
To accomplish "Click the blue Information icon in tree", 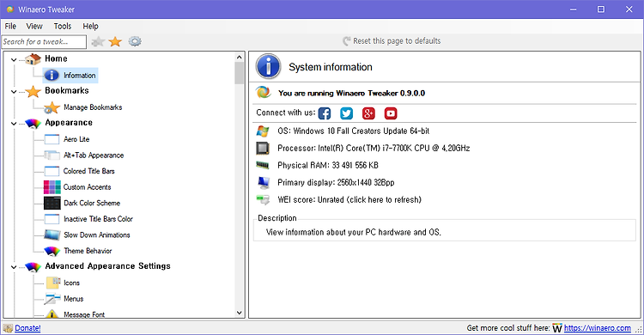I will pos(52,76).
